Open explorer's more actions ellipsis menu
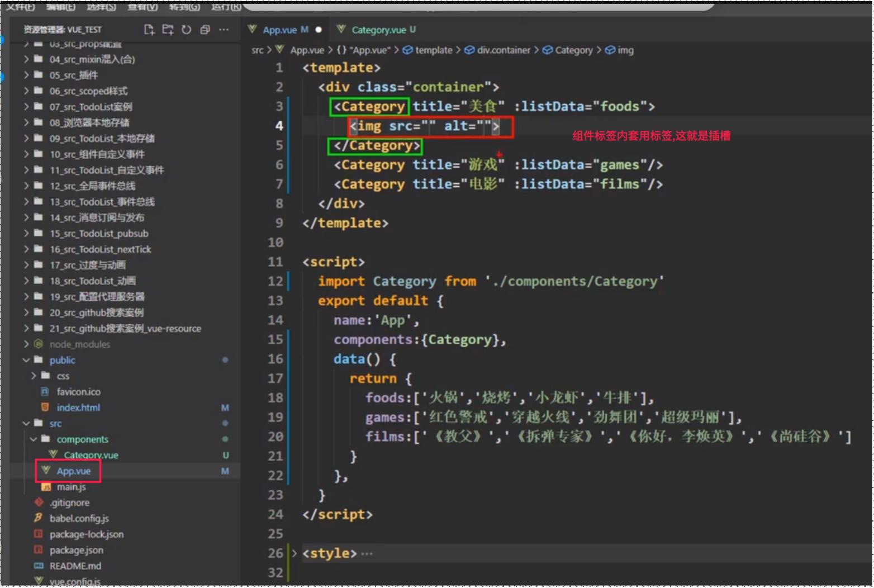 (x=224, y=30)
